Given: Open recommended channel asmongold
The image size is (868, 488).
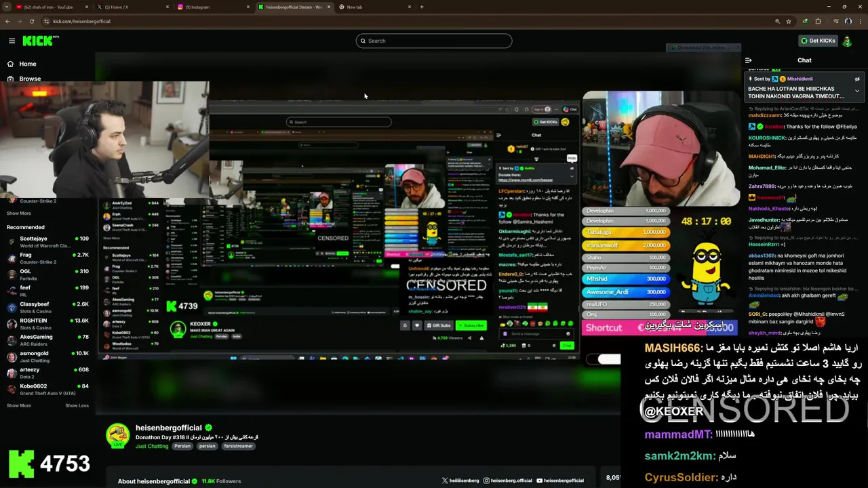Looking at the screenshot, I should coord(47,357).
